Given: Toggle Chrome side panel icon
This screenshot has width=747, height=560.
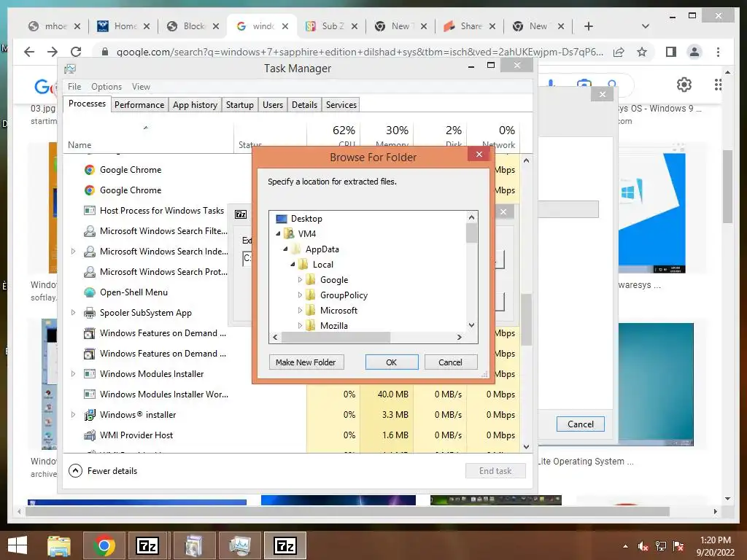Looking at the screenshot, I should pyautogui.click(x=671, y=52).
